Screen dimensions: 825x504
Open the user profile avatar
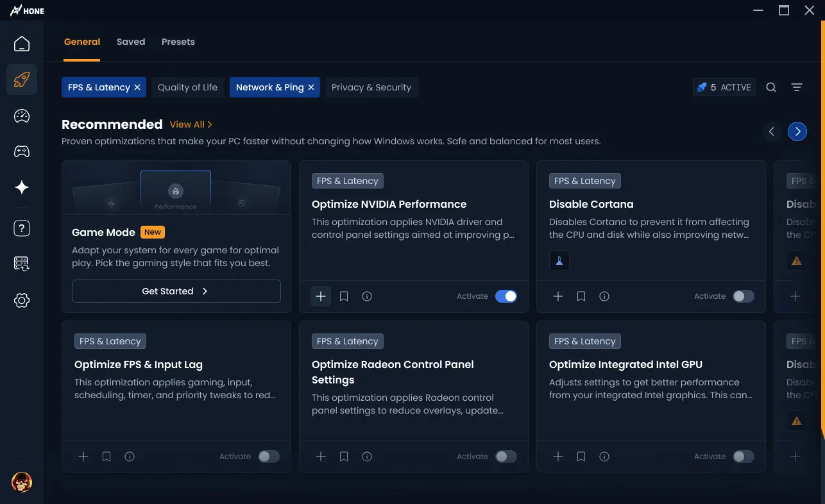coord(22,482)
